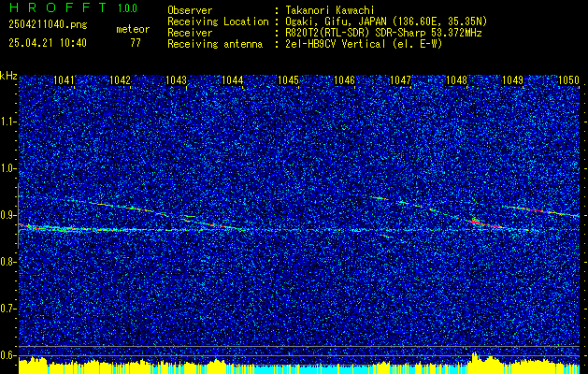Click time marker 1046
Image resolution: width=588 pixels, height=374 pixels.
point(344,80)
